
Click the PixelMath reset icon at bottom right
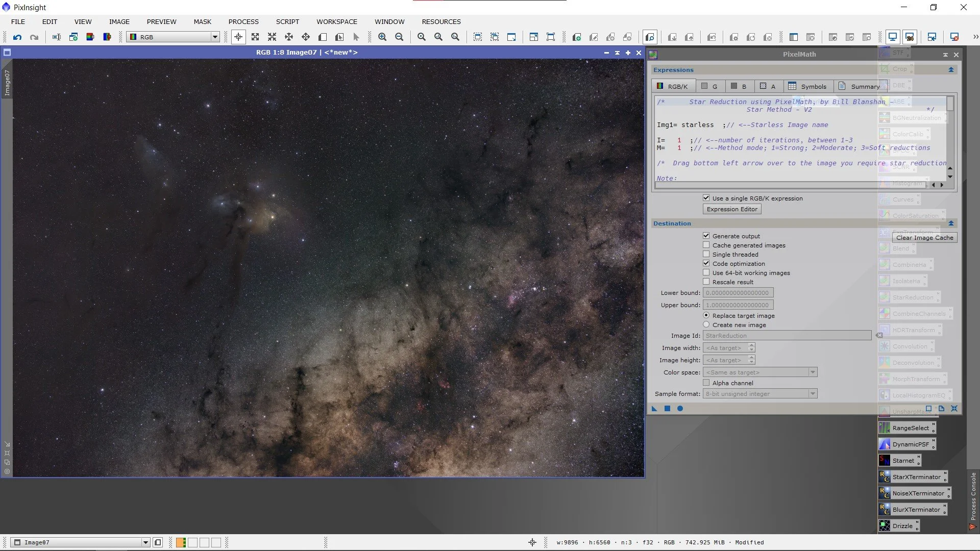(954, 409)
